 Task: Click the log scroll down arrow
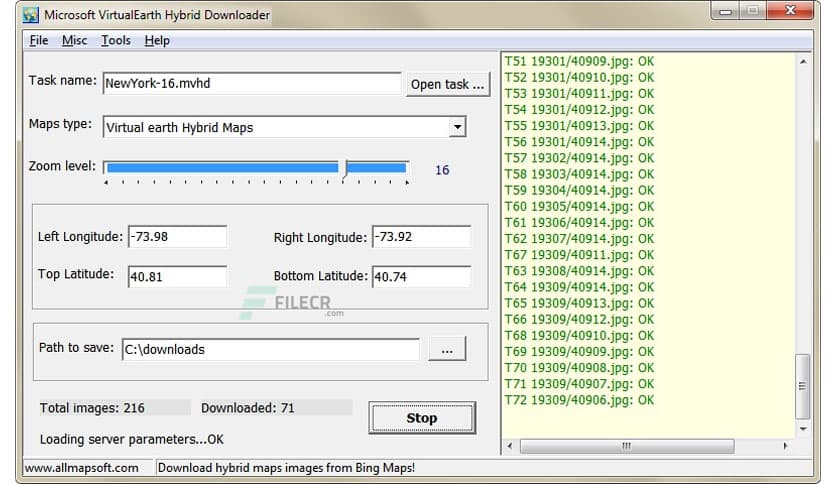click(803, 429)
